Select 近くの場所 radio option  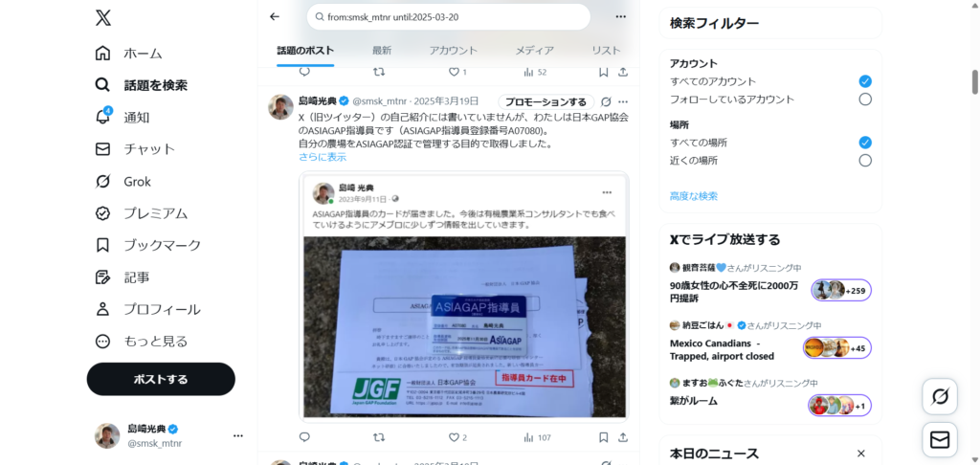click(x=865, y=161)
